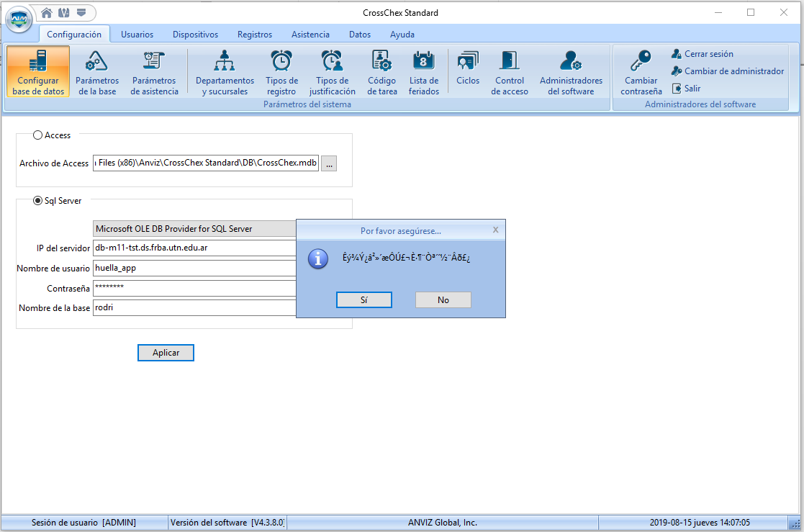Open Configurar base de datos
Image resolution: width=804 pixels, height=532 pixels.
(38, 71)
